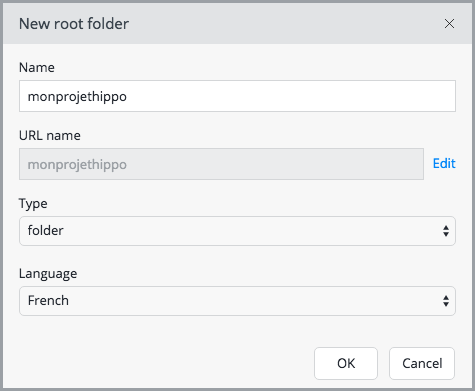The width and height of the screenshot is (475, 391).
Task: Open the Language dropdown showing French
Action: tap(237, 301)
